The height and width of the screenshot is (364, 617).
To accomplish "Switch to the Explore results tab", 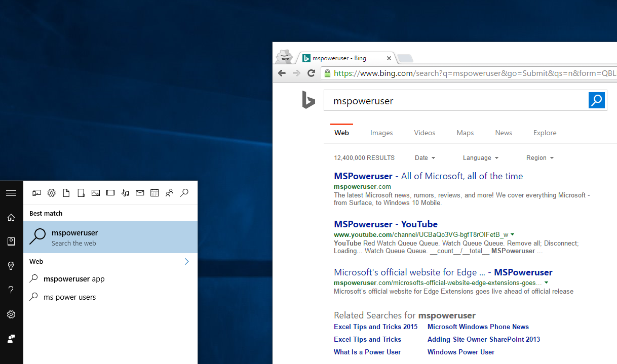I will click(x=545, y=133).
